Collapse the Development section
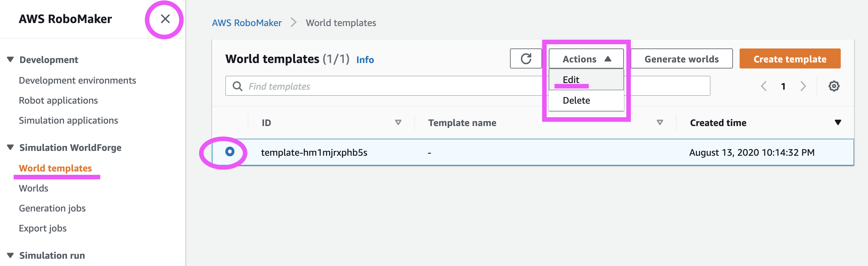Screen dimensions: 868x266 point(10,60)
